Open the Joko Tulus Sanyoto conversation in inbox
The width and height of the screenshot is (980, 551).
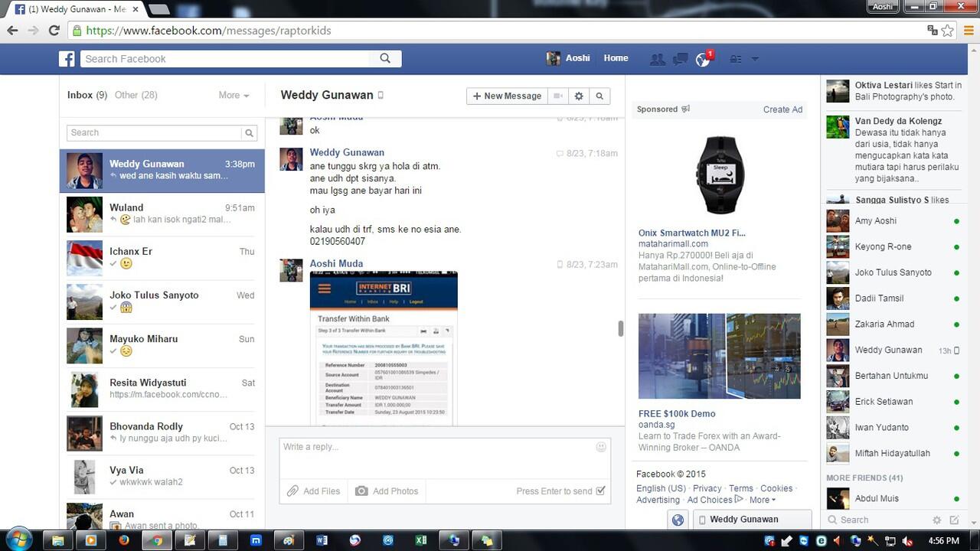pos(162,302)
